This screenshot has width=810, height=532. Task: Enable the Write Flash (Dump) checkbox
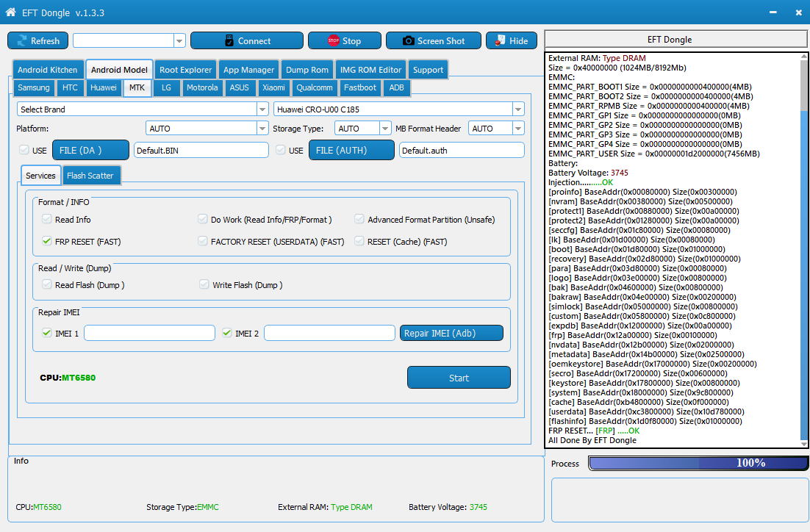pyautogui.click(x=204, y=284)
